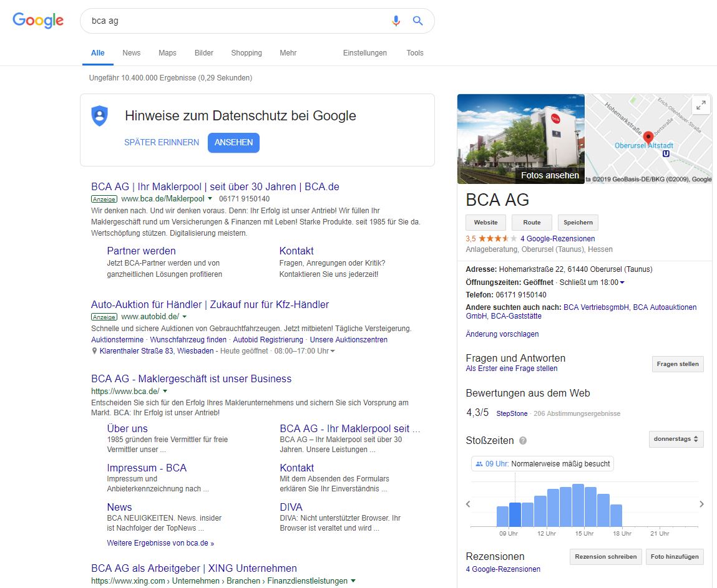
Task: Click Änderung vorschlagen link
Action: pyautogui.click(x=502, y=334)
